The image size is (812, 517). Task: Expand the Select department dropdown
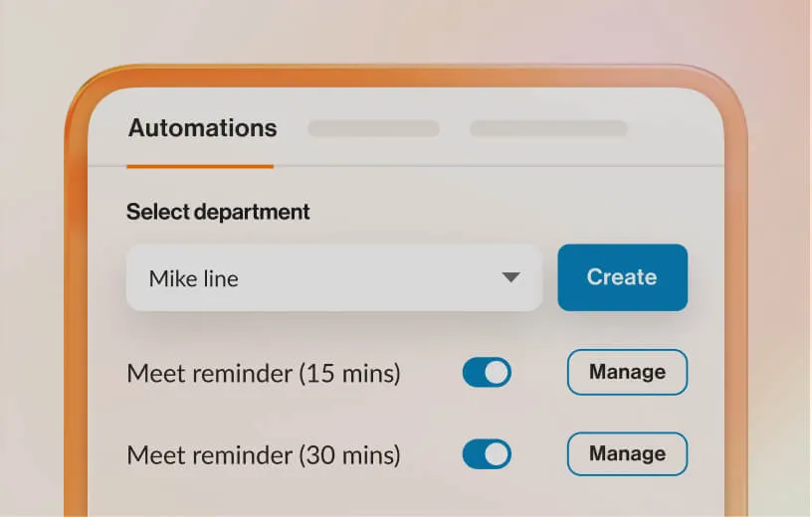tap(333, 277)
